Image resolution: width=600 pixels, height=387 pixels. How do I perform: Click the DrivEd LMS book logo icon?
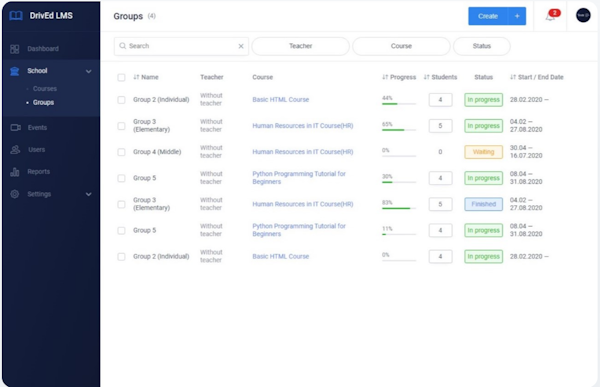pyautogui.click(x=16, y=16)
